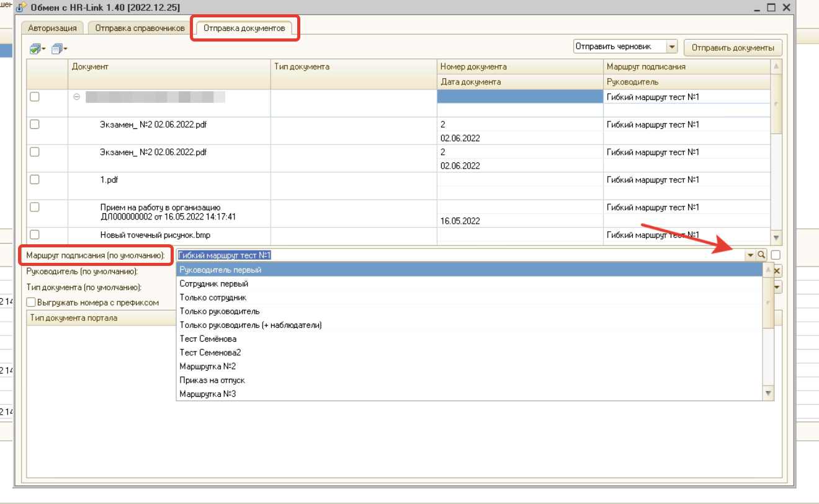Screen dimensions: 819x504
Task: Click the Руководитель column header
Action: click(686, 81)
